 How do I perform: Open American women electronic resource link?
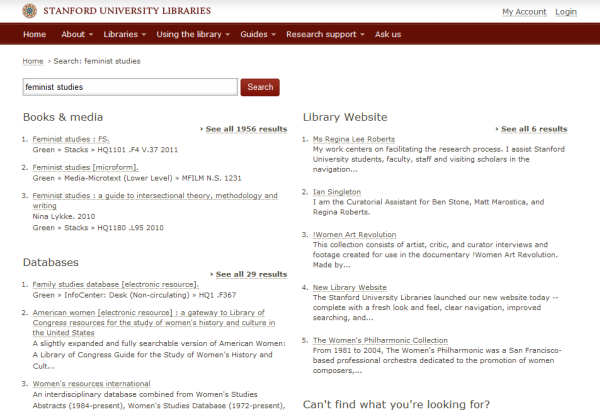pyautogui.click(x=154, y=322)
